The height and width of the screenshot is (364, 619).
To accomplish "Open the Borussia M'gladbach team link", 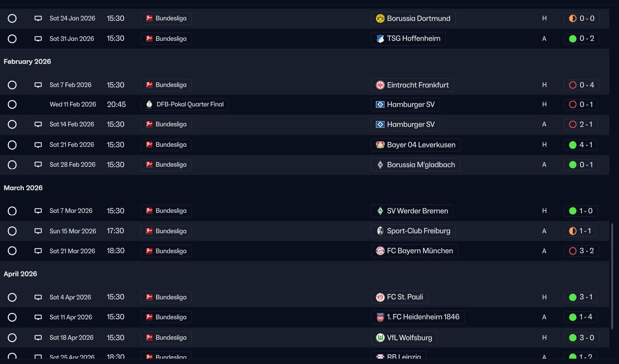I will (421, 165).
